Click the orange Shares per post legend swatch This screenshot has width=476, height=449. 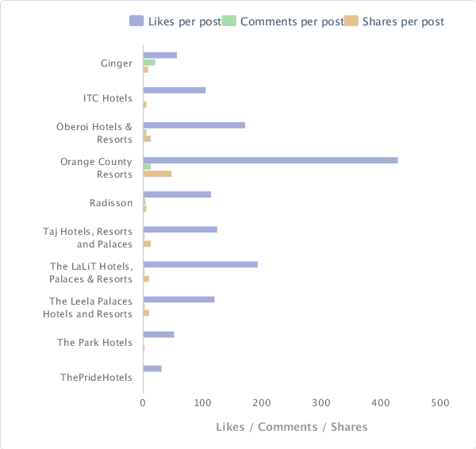coord(351,21)
